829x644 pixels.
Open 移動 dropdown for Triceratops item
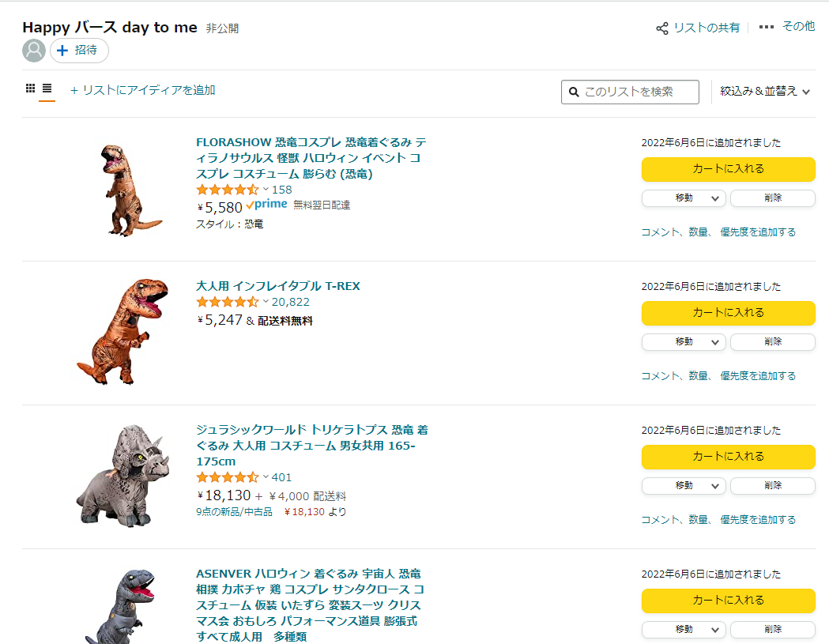pyautogui.click(x=684, y=486)
